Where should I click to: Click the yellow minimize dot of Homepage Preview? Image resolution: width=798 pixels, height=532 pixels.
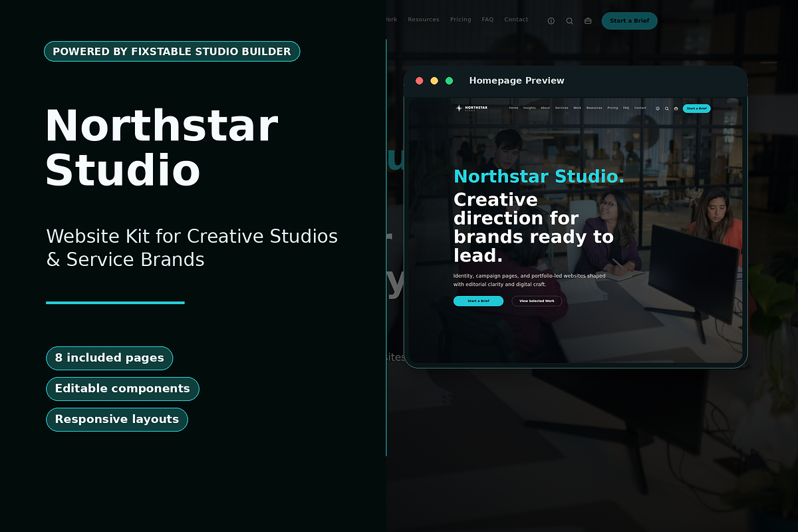pos(434,80)
